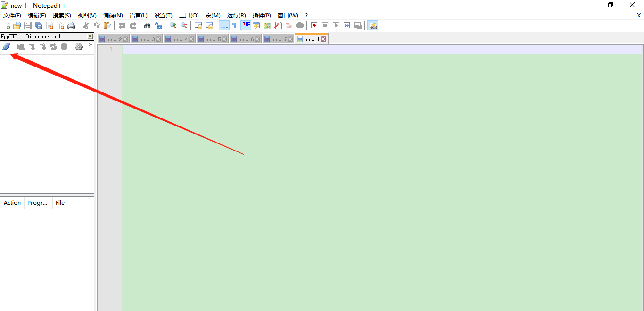Open the 编码(N) menu

click(x=113, y=16)
